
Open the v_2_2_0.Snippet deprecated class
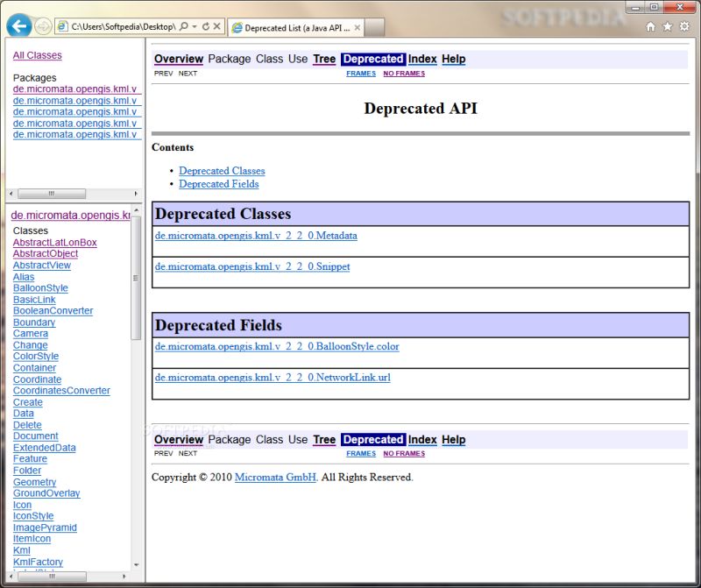coord(252,266)
